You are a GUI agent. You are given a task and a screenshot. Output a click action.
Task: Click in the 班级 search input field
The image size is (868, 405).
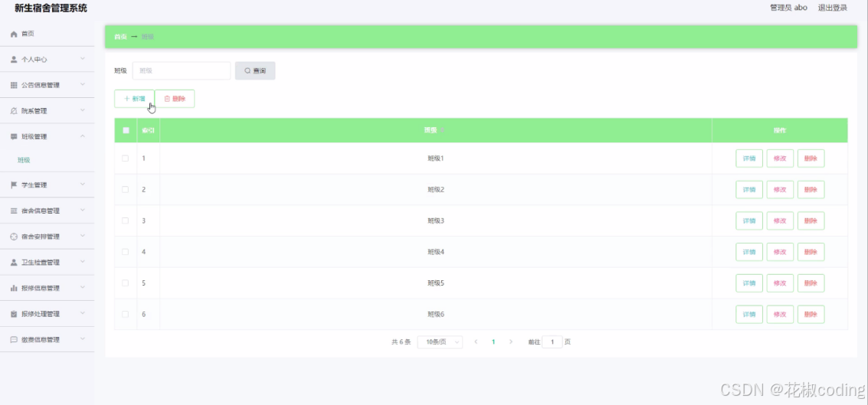(182, 71)
